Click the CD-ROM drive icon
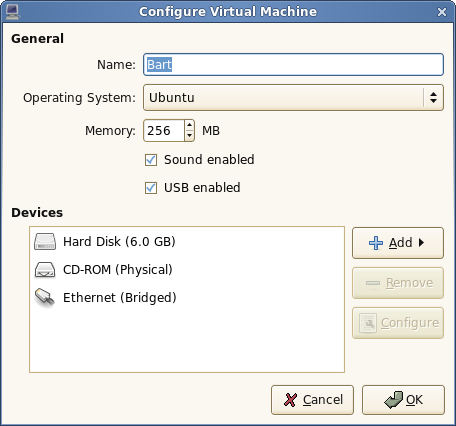Screen dimensions: 456x426 (x=45, y=270)
